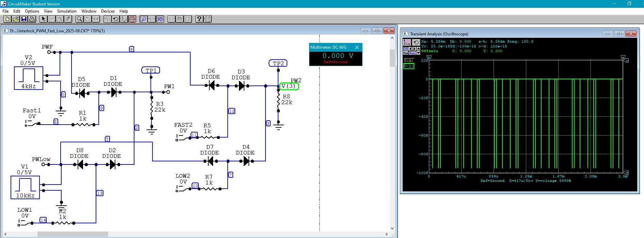Image resolution: width=644 pixels, height=238 pixels.
Task: Open the Edit menu
Action: tap(17, 11)
